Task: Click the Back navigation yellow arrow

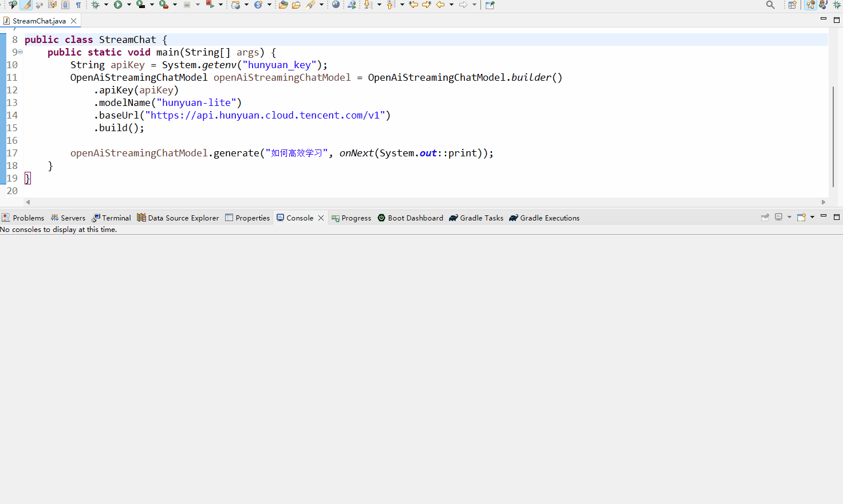Action: (440, 5)
